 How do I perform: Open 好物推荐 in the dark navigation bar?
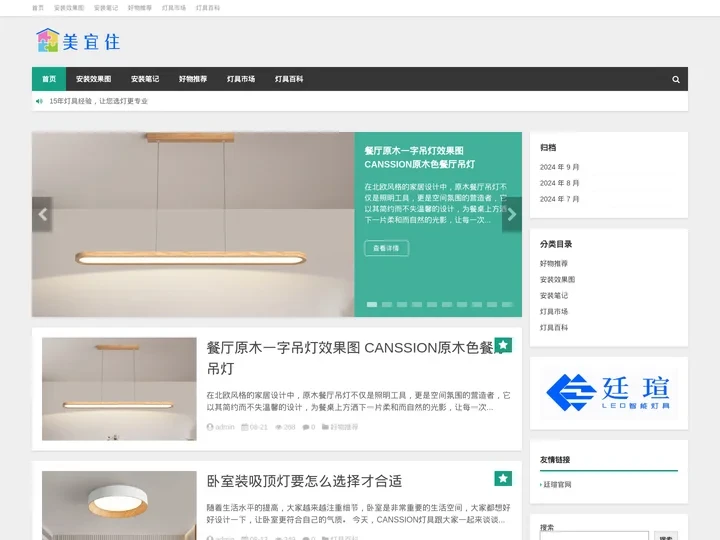pos(193,79)
